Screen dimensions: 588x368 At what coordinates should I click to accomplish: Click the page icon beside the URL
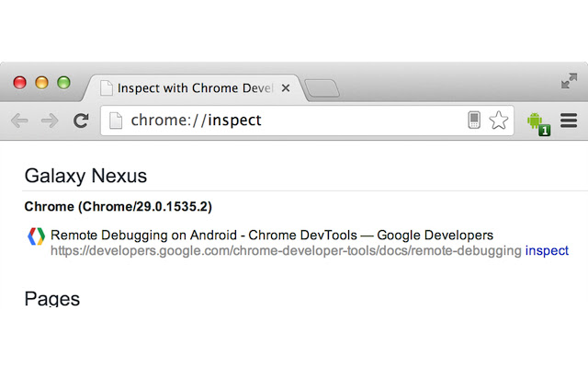(116, 121)
